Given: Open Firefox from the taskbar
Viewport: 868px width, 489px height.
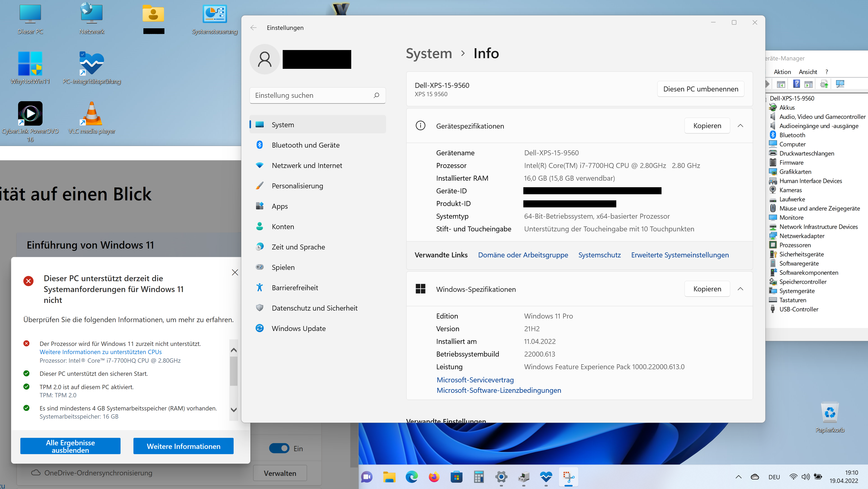Looking at the screenshot, I should click(x=434, y=477).
